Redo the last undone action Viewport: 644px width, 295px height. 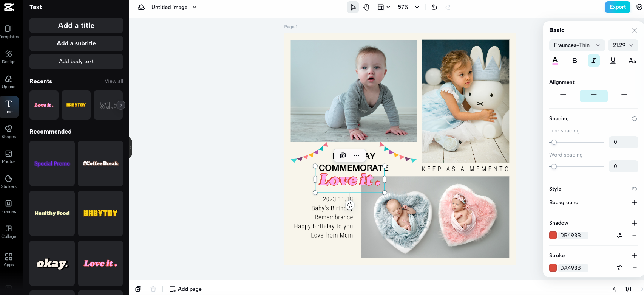click(x=448, y=7)
